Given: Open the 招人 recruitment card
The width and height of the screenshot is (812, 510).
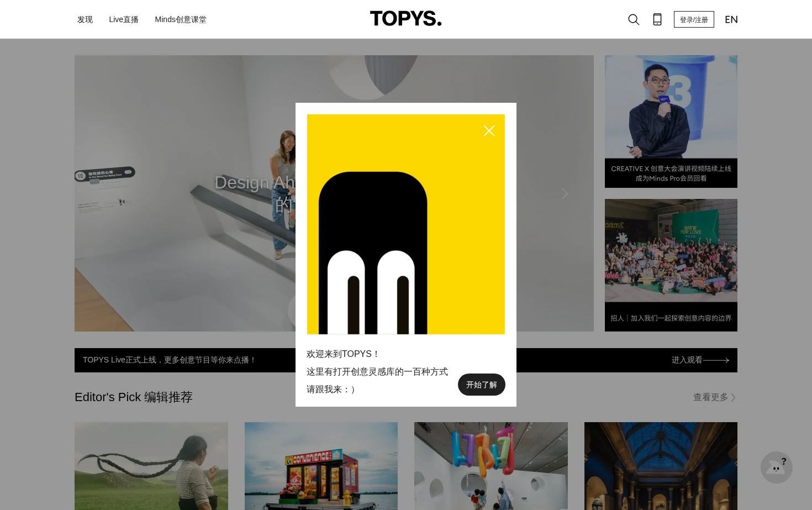Looking at the screenshot, I should (671, 265).
